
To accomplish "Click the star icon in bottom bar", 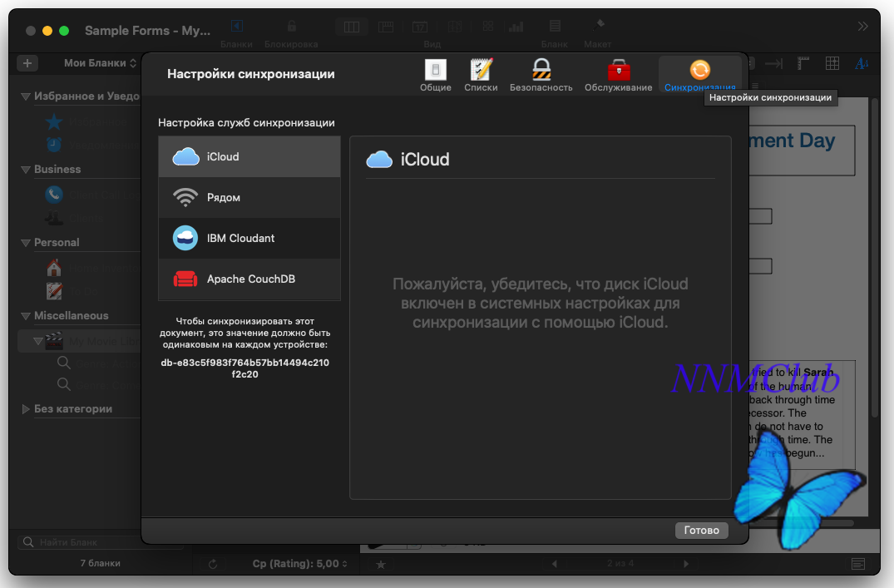I will tap(381, 565).
